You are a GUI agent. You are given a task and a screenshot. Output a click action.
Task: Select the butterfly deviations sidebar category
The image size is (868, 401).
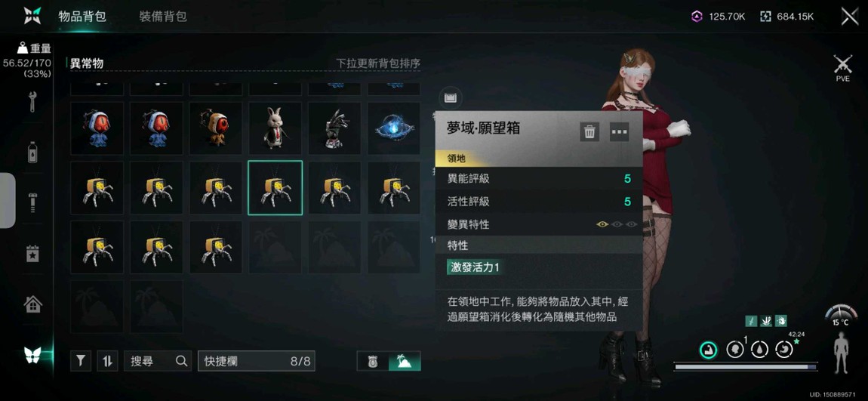[x=32, y=354]
